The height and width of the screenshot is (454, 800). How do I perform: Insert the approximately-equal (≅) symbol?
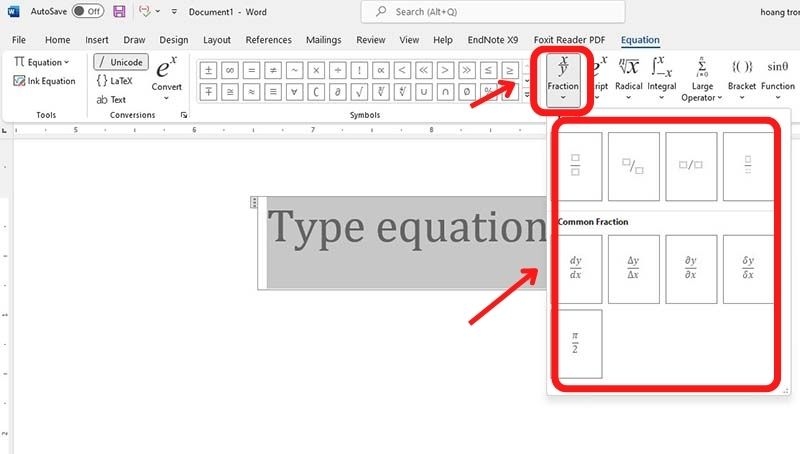[230, 92]
